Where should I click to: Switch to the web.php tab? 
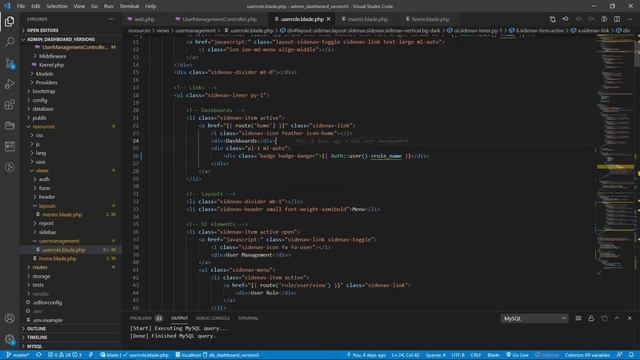click(144, 19)
